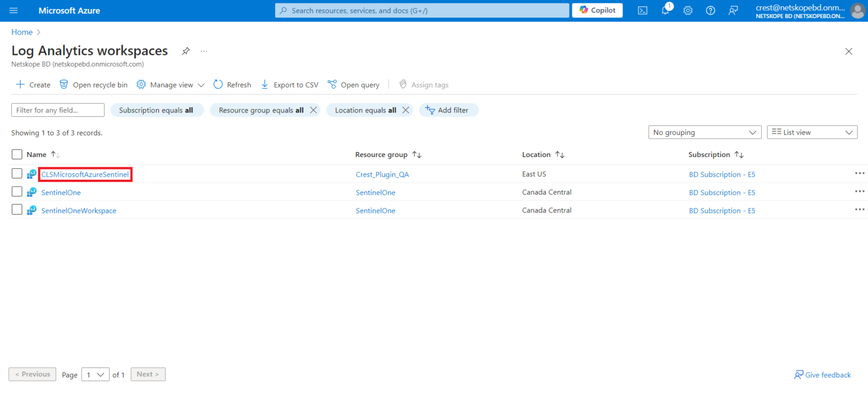Open the portal settings gear
The image size is (868, 396).
coord(688,10)
